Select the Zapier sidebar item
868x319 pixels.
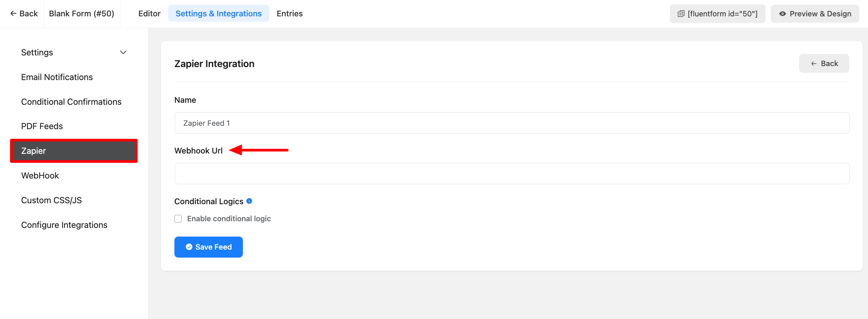point(74,151)
